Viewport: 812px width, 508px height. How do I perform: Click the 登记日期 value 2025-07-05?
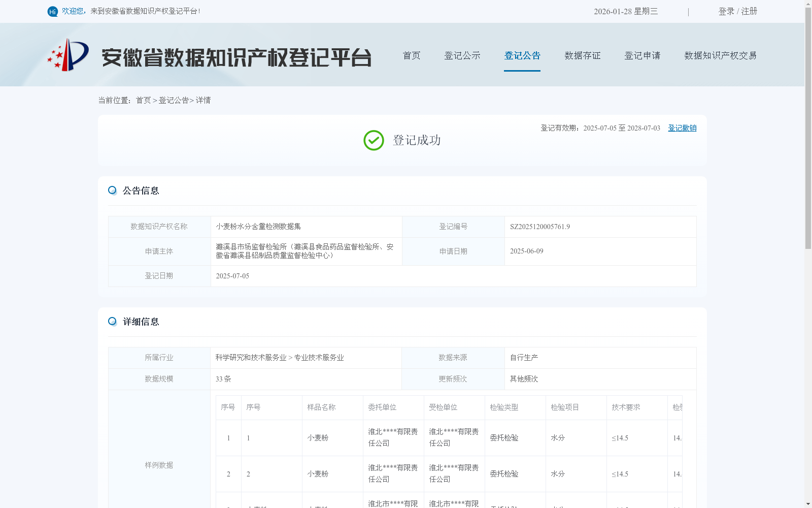coord(232,276)
